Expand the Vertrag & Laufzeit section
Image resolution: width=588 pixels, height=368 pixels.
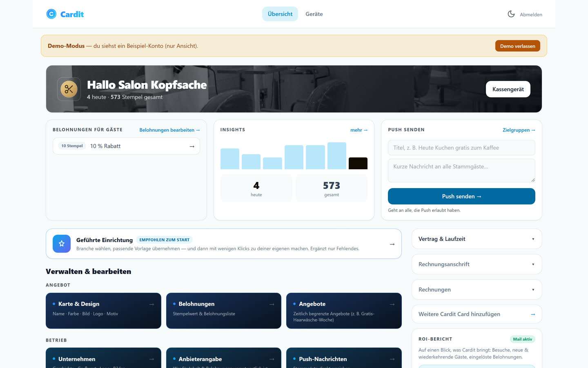[477, 239]
